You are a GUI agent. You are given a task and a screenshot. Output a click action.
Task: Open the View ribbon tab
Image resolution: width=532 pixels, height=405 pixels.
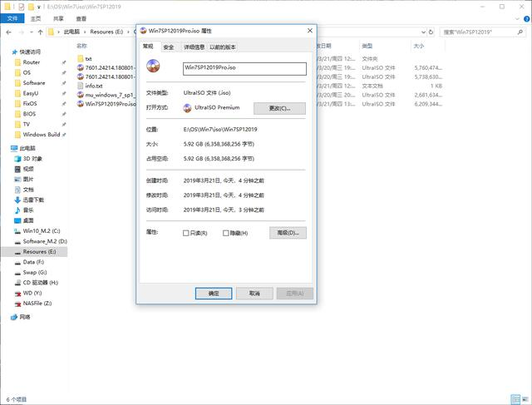tap(81, 18)
